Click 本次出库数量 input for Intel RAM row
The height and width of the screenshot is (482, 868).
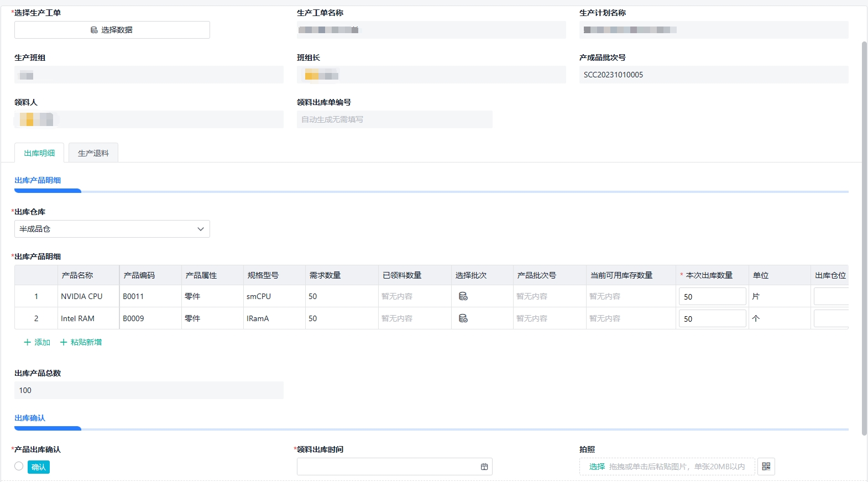(712, 318)
